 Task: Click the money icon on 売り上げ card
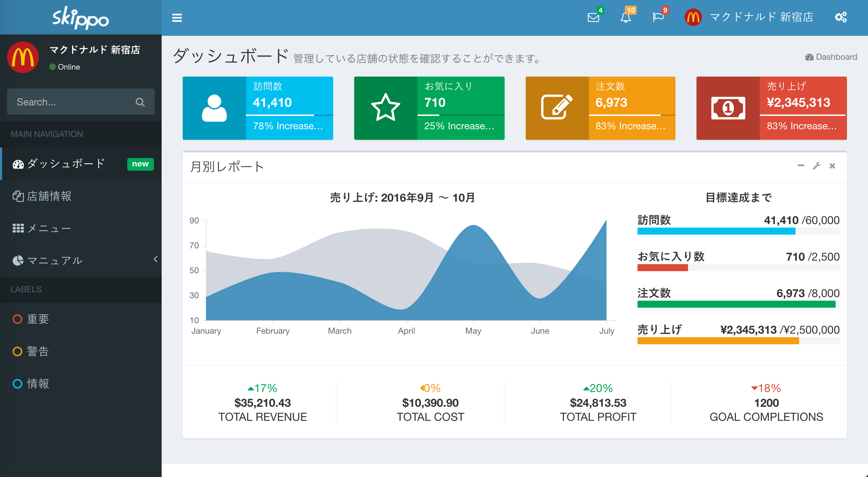point(728,108)
